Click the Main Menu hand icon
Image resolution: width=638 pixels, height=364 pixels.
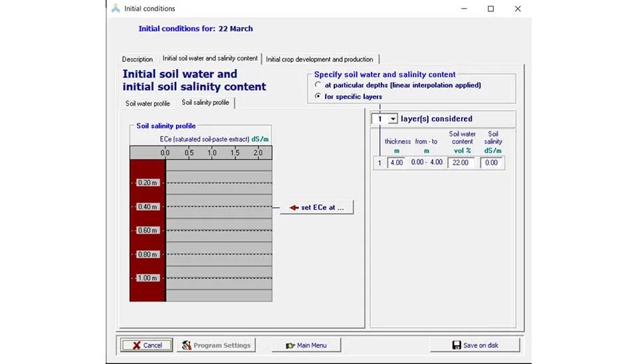point(290,345)
